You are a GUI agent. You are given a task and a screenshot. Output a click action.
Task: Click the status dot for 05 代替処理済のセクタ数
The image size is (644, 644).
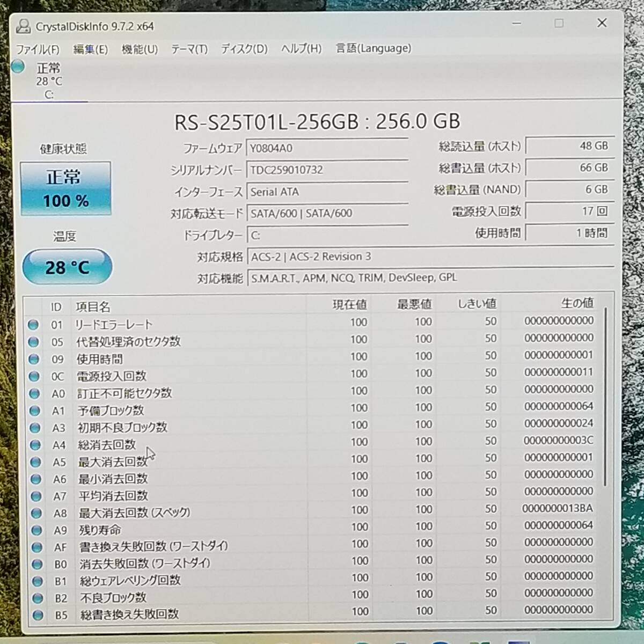[33, 342]
